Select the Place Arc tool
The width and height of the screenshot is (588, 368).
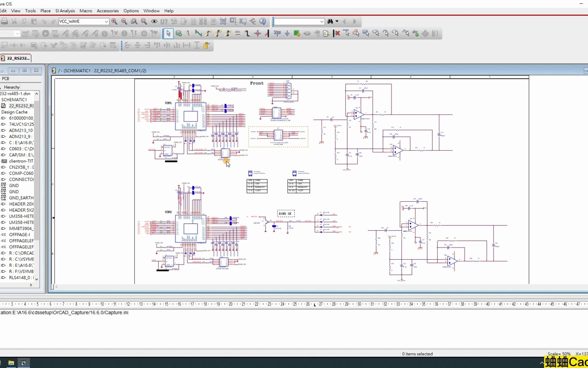(x=386, y=33)
